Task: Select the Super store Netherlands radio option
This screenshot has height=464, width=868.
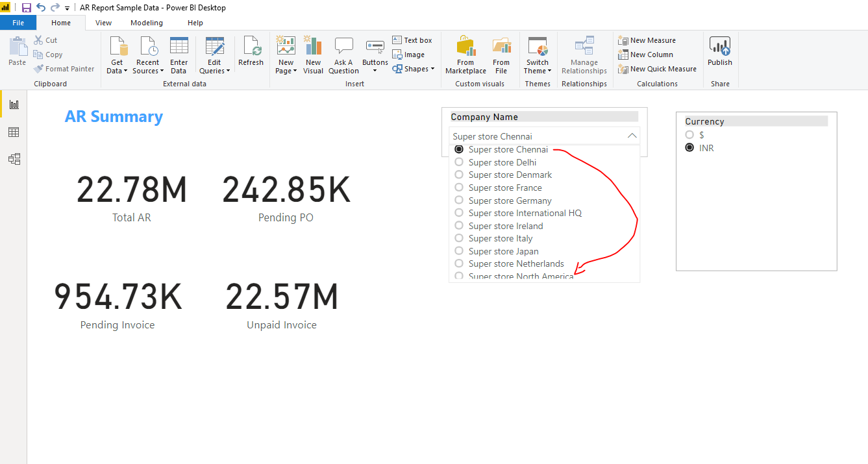Action: pos(459,263)
